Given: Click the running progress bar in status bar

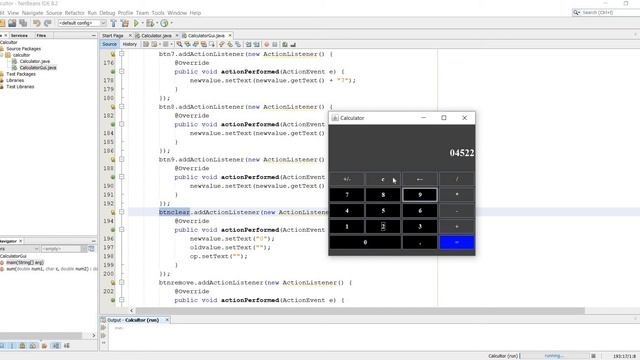Looking at the screenshot, I should coord(554,356).
